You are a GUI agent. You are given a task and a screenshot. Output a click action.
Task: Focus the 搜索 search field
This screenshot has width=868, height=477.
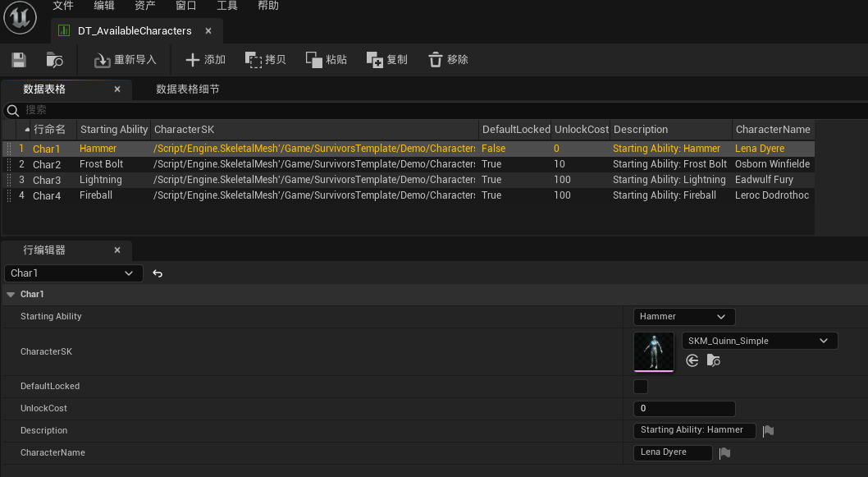[x=443, y=110]
